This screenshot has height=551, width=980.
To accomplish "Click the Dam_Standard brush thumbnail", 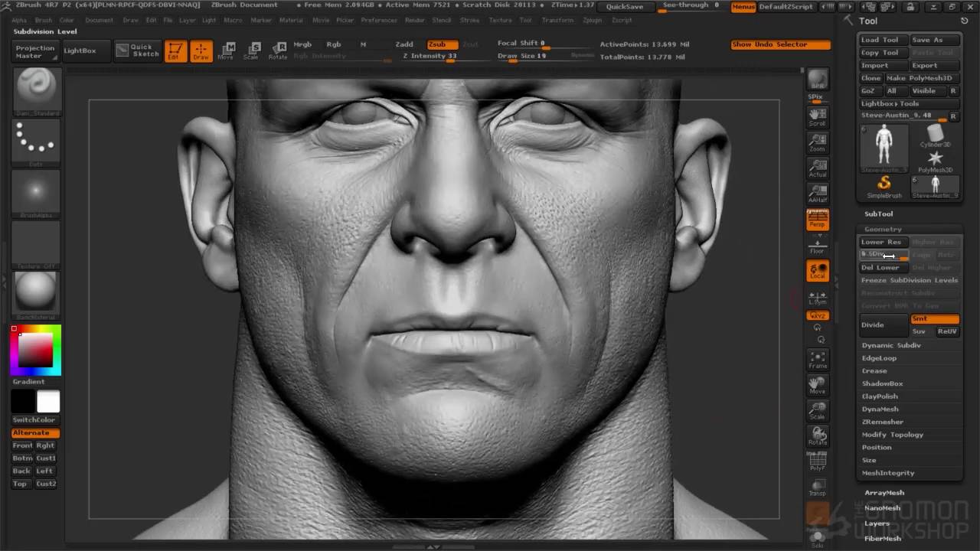I will tap(36, 93).
